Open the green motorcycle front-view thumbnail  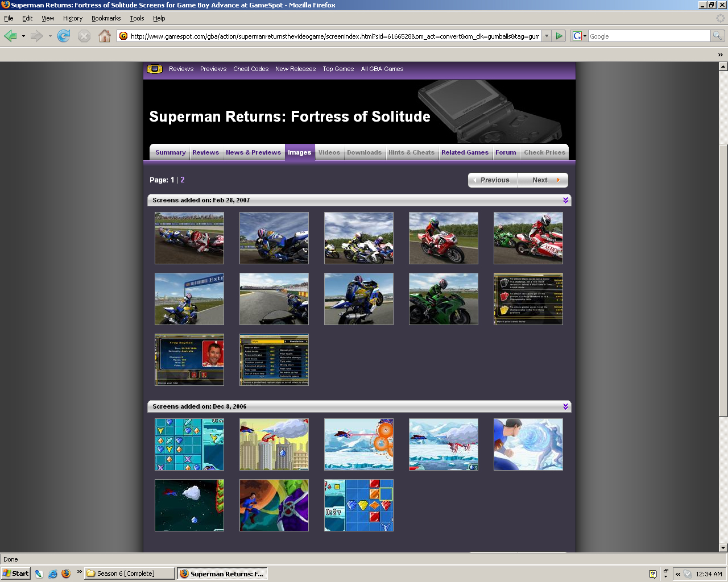coord(444,299)
